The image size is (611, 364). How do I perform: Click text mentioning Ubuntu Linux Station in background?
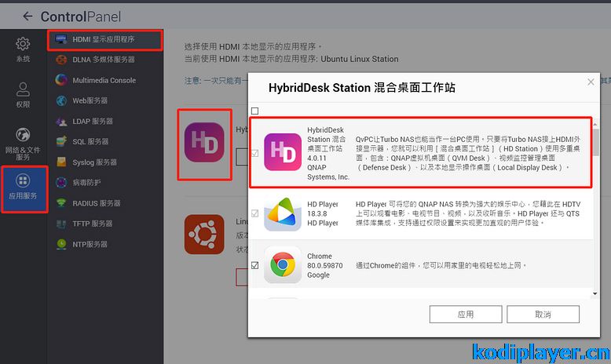(291, 59)
